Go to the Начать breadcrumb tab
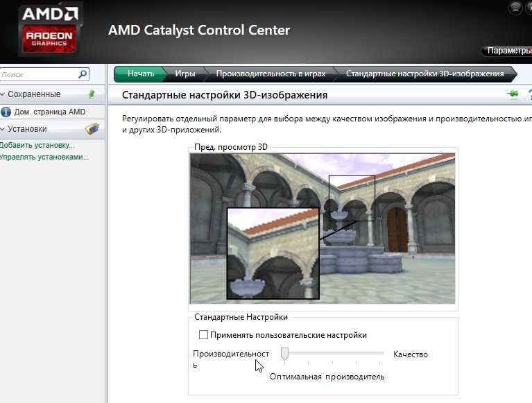 pos(141,74)
